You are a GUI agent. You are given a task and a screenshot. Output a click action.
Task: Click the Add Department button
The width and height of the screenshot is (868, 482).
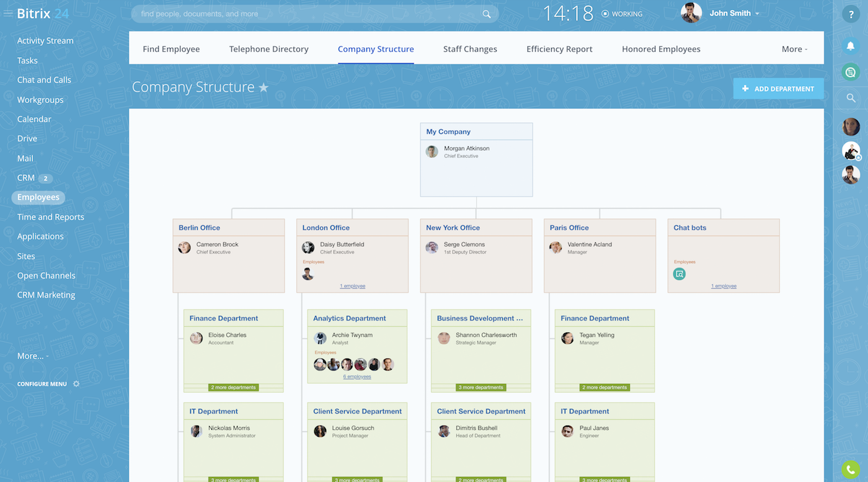(778, 89)
